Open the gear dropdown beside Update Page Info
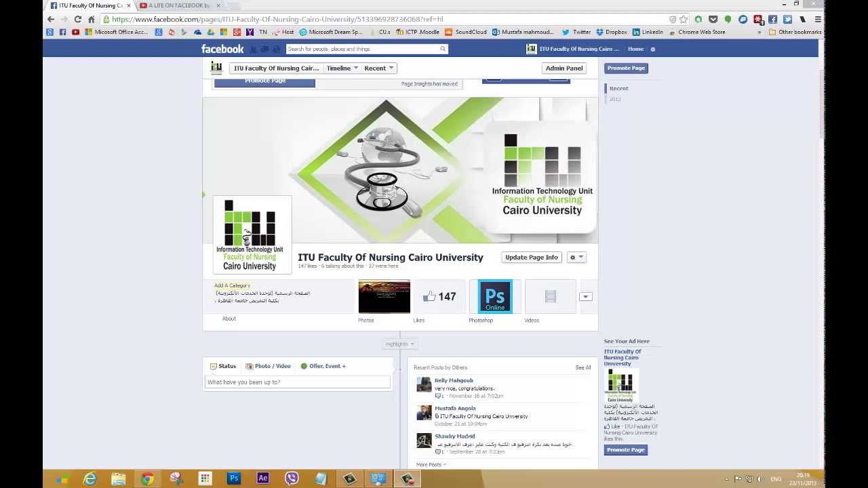 pyautogui.click(x=576, y=258)
